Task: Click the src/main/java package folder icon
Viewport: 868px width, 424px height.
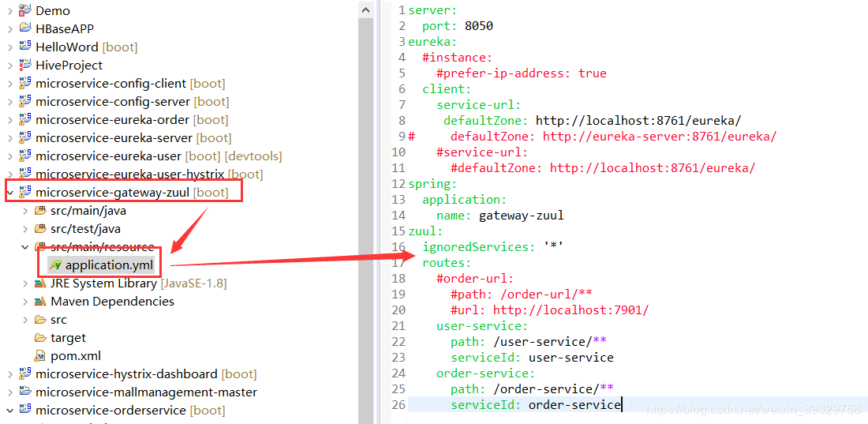Action: (40, 211)
